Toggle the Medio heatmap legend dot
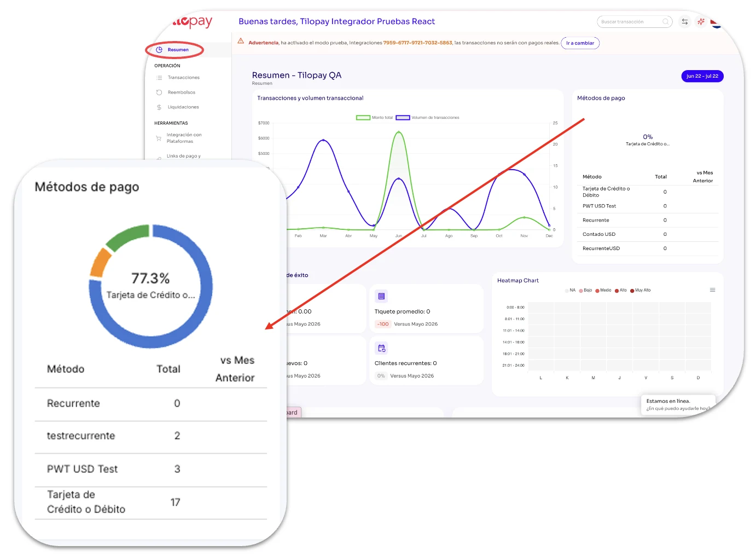This screenshot has height=556, width=756. pos(597,291)
